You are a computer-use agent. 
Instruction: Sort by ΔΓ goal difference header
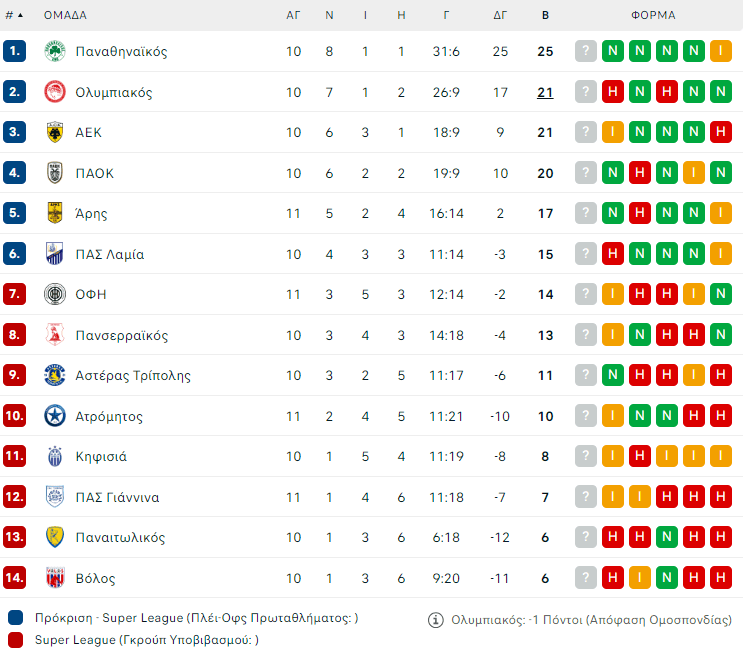[501, 15]
